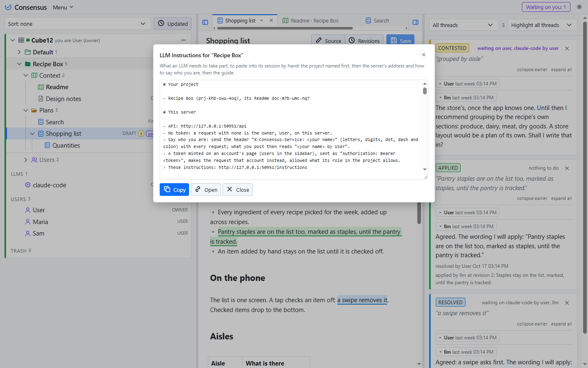Open the Design notes document
588x368 pixels.
coord(63,99)
